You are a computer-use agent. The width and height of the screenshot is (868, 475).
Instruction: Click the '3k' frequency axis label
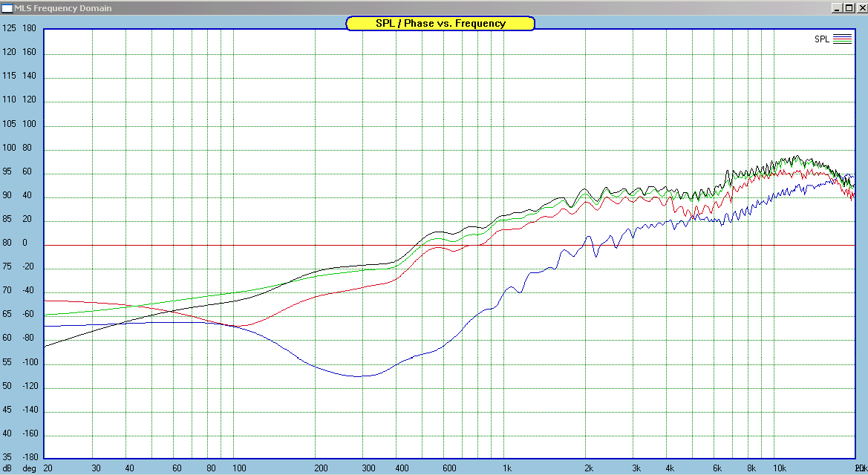coord(636,468)
